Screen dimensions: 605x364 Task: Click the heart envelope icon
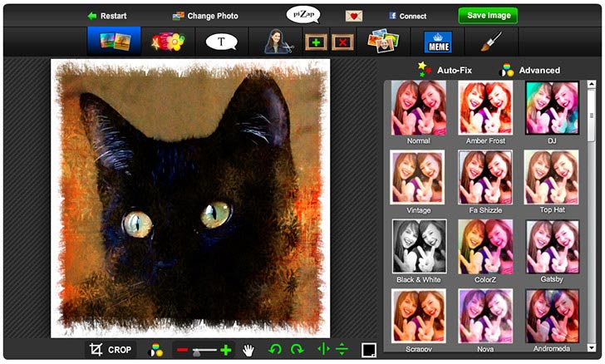[x=354, y=16]
